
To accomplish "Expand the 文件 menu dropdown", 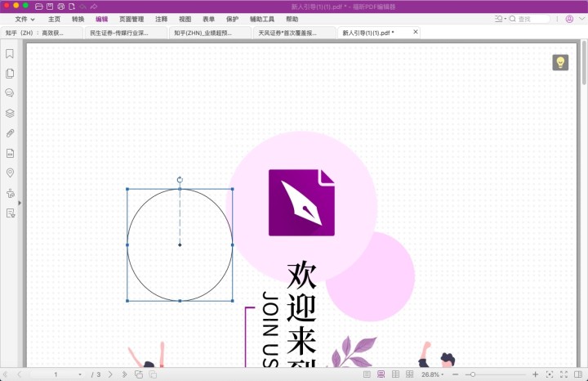I will 25,19.
